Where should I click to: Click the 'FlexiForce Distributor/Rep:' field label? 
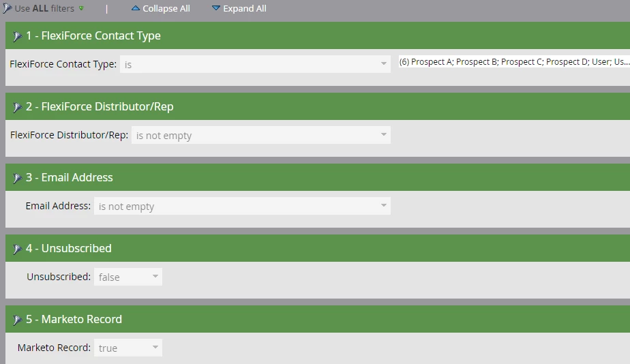click(x=69, y=135)
